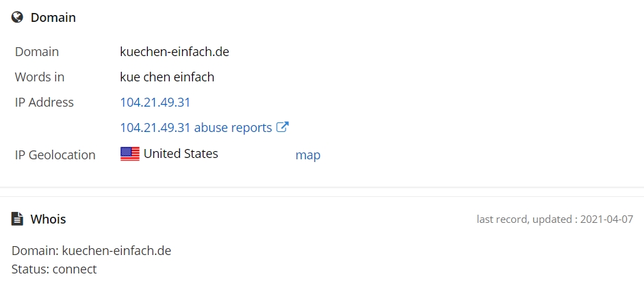
Task: Click the globe icon beside Domain heading
Action: coord(17,17)
